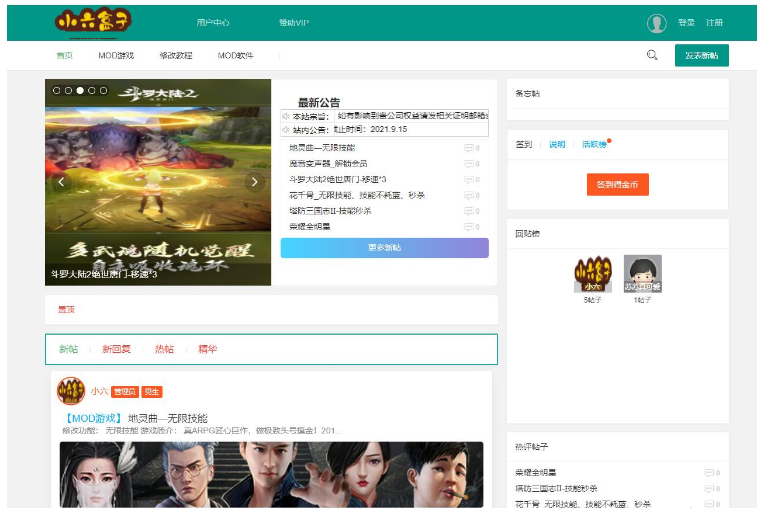This screenshot has height=508, width=760.
Task: Click 小六 avatar in reply ranking
Action: (591, 273)
